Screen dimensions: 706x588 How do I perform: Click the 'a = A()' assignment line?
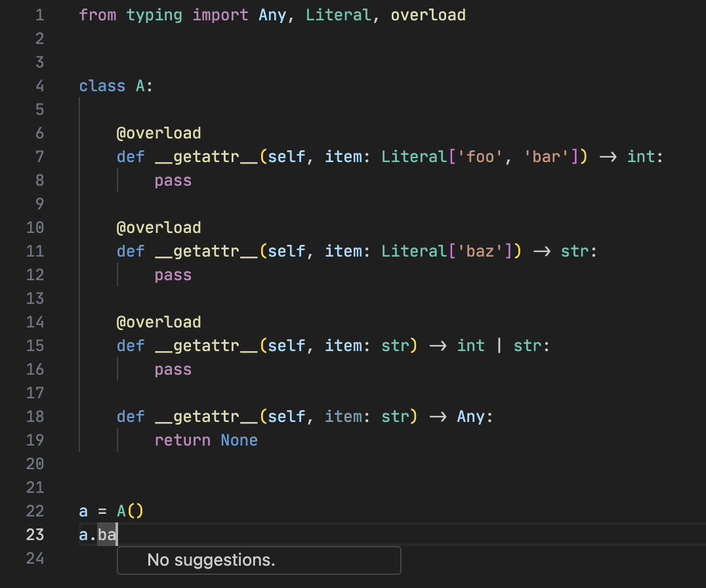[112, 511]
